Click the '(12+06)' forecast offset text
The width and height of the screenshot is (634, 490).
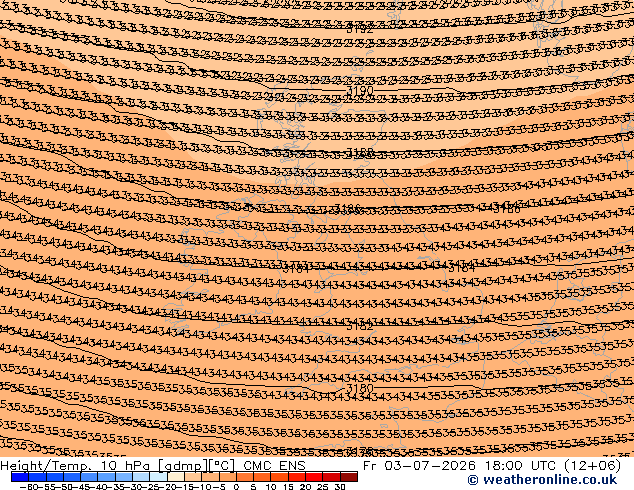(x=592, y=466)
